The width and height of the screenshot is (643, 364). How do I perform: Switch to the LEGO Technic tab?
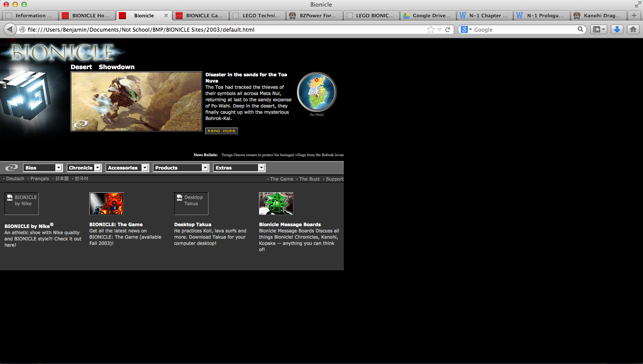[x=257, y=15]
